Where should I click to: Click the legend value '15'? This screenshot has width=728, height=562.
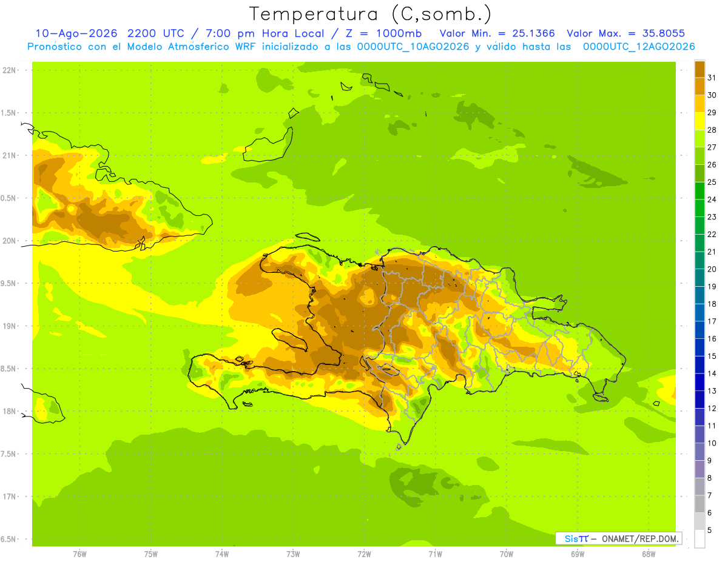click(x=712, y=356)
